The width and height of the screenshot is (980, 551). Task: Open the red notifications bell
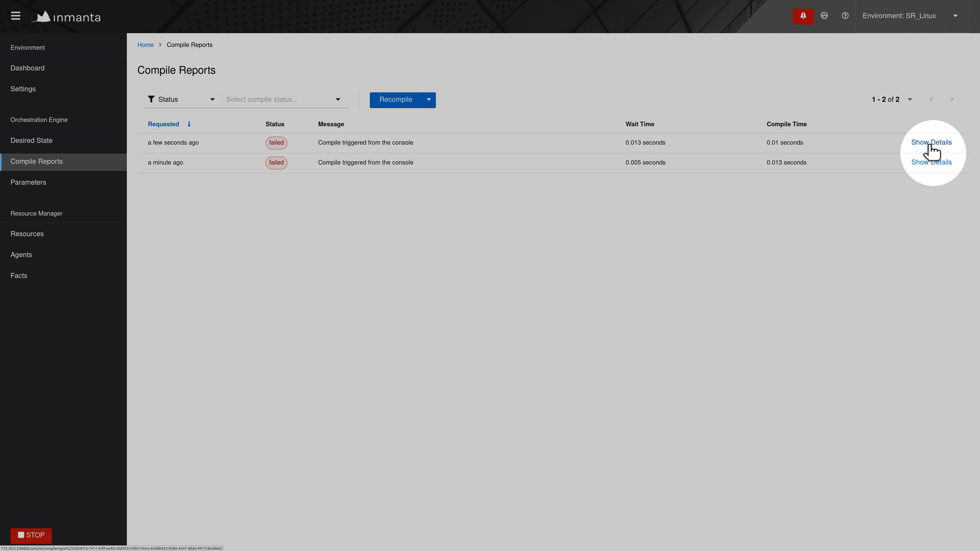pos(803,16)
